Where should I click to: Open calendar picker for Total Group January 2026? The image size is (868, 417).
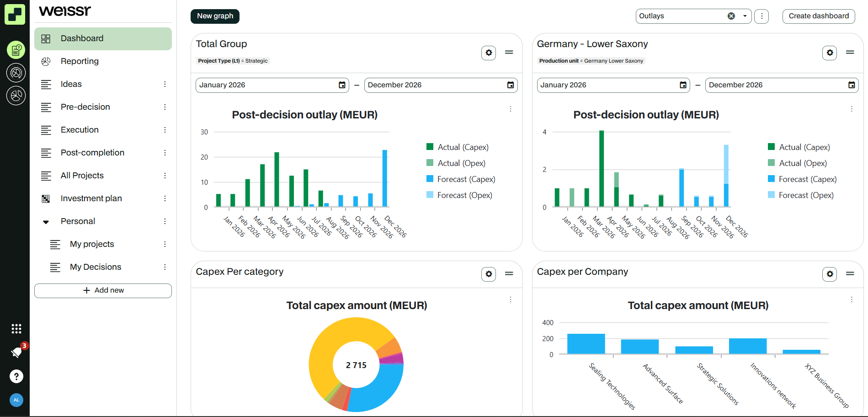coord(342,85)
